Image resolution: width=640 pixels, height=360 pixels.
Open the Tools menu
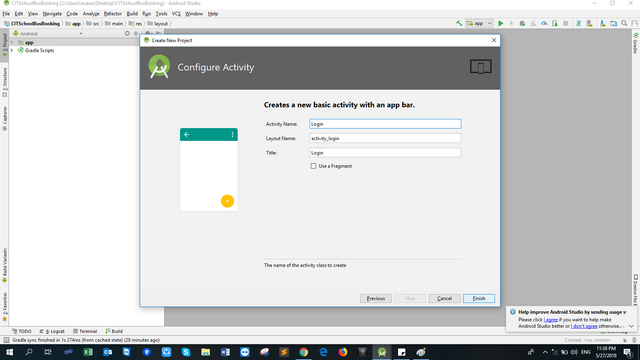[161, 13]
